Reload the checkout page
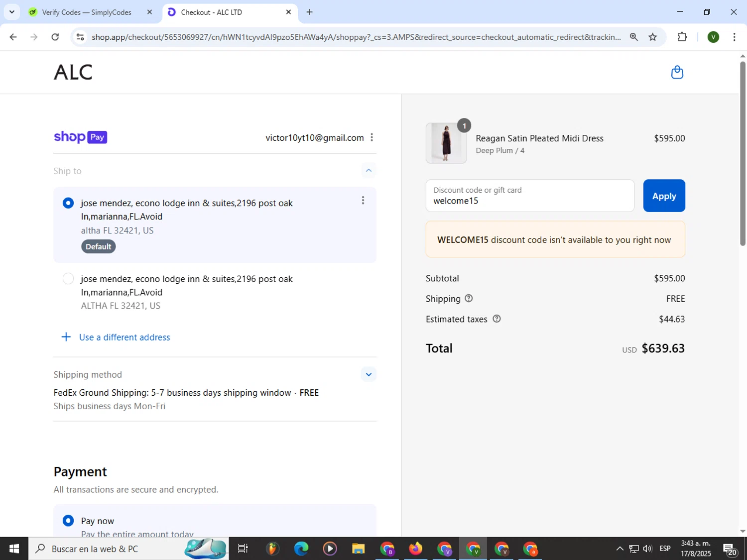The image size is (747, 560). pyautogui.click(x=55, y=37)
